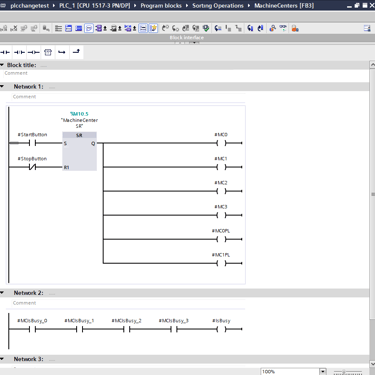Insert an assignment coil from favorites

coord(34,52)
